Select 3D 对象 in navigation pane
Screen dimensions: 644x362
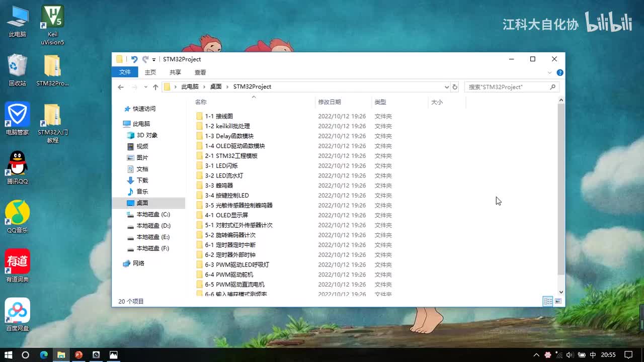point(147,135)
